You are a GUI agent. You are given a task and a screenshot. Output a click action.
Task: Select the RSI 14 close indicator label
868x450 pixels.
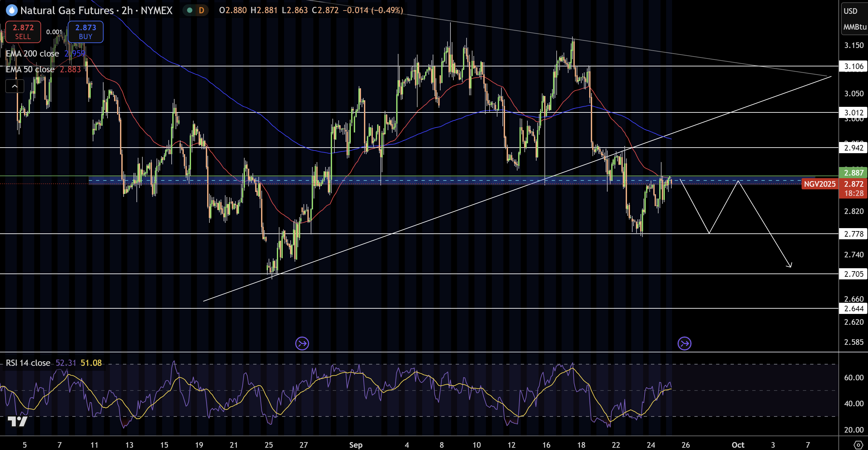pyautogui.click(x=28, y=363)
